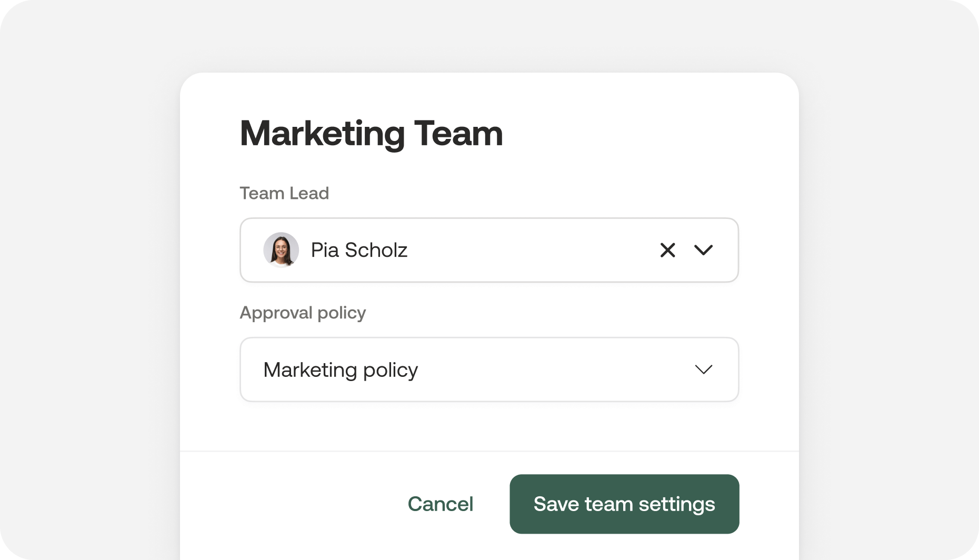Image resolution: width=979 pixels, height=560 pixels.
Task: Clear the selected Team Lead with the X icon
Action: 667,250
